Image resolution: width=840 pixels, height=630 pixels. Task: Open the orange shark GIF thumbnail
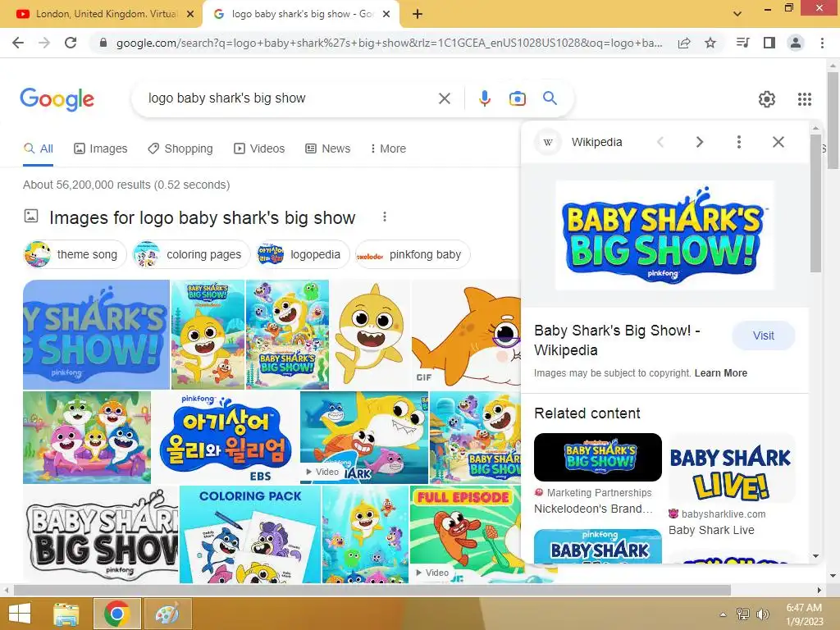tap(466, 335)
